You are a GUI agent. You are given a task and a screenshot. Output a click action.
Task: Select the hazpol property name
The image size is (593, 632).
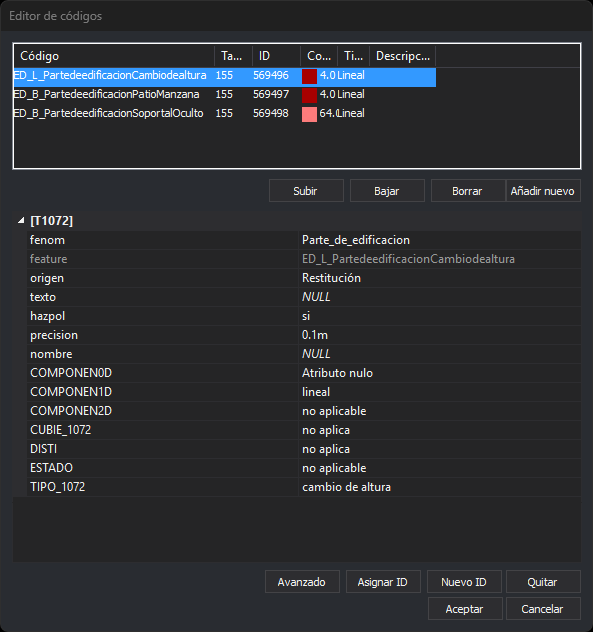(48, 316)
